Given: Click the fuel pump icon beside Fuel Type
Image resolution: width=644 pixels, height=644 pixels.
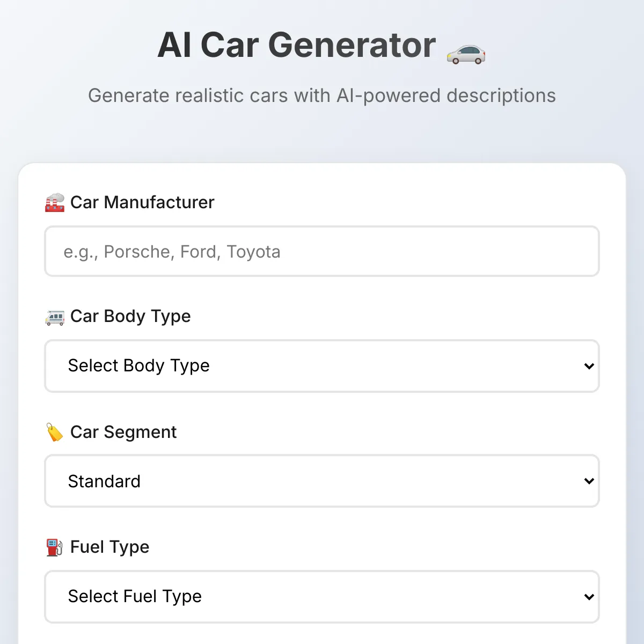Looking at the screenshot, I should (x=55, y=547).
